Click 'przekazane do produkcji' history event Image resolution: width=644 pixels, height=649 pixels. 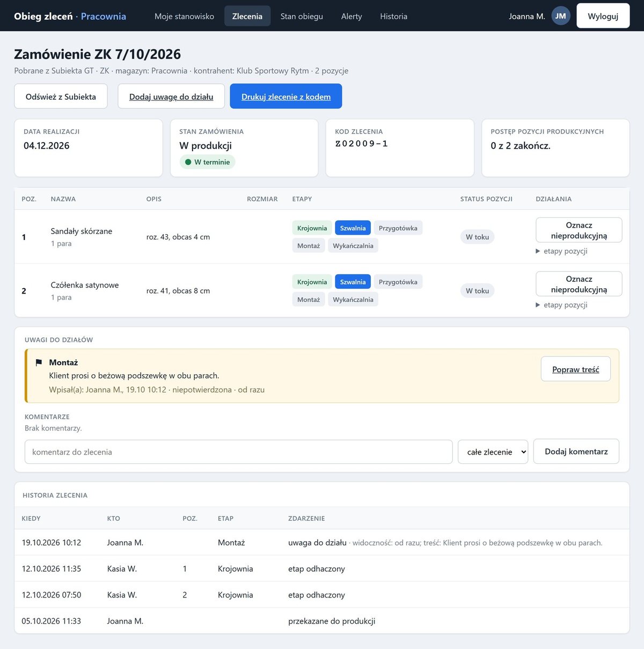pos(332,621)
